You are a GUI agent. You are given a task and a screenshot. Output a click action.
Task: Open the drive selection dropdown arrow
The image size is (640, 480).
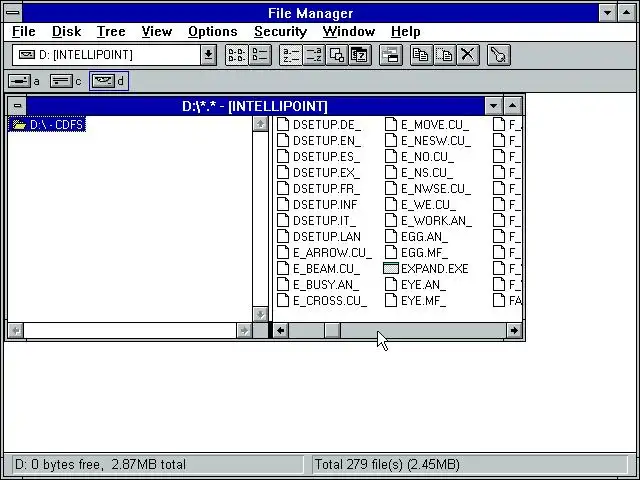pyautogui.click(x=208, y=55)
